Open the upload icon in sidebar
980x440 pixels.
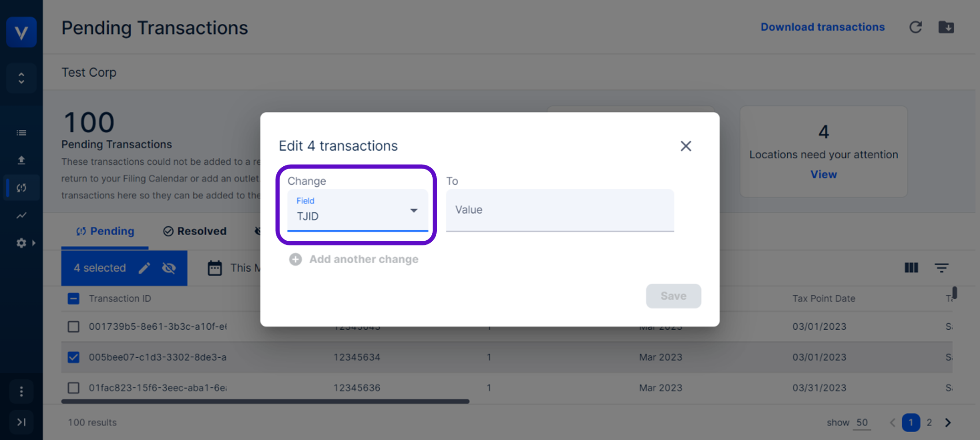(x=21, y=160)
